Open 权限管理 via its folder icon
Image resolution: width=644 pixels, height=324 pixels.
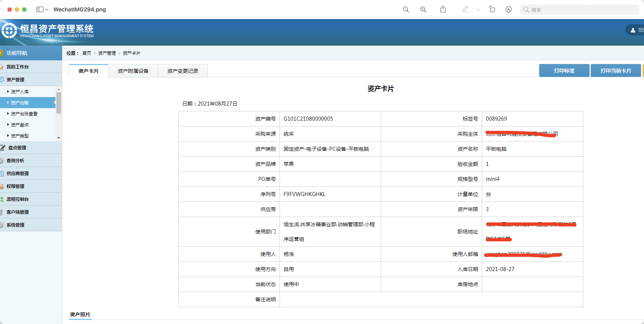[2, 186]
